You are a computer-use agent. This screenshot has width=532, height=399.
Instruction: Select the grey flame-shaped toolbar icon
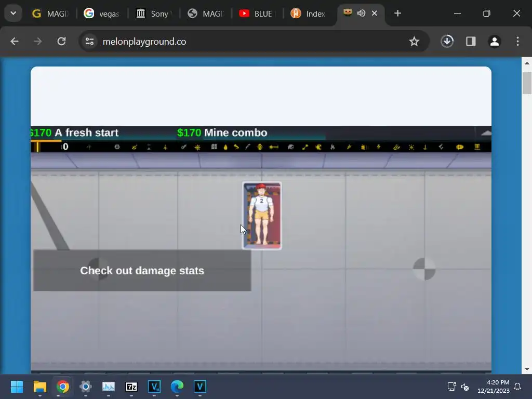pos(332,147)
